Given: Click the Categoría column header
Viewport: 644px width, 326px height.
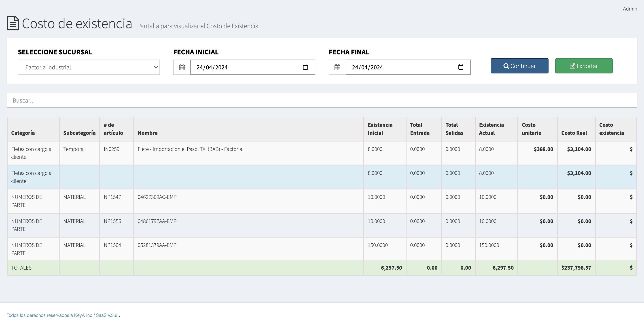Looking at the screenshot, I should 23,133.
